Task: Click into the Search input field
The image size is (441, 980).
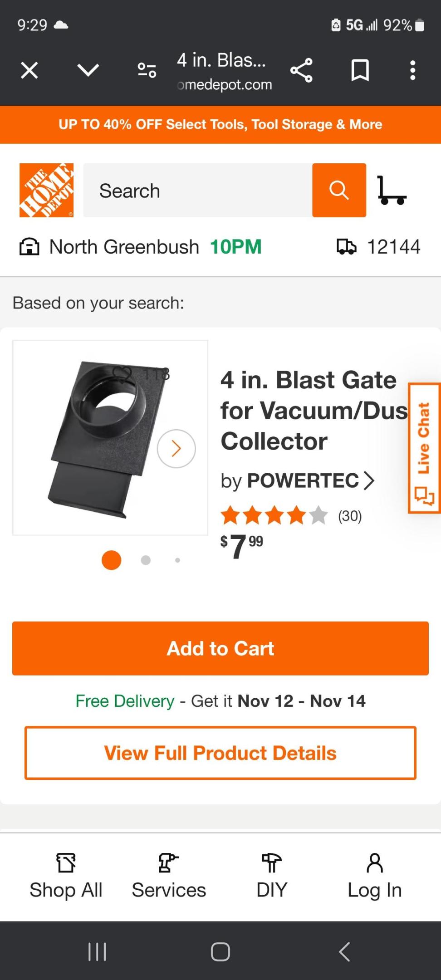Action: [x=197, y=191]
